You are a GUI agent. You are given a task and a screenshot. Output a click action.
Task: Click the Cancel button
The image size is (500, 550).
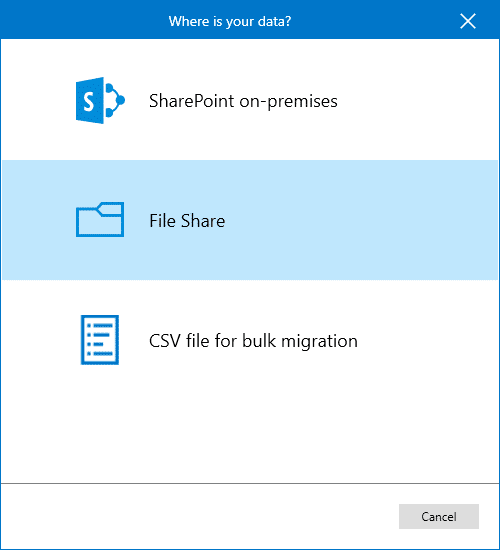(x=439, y=516)
